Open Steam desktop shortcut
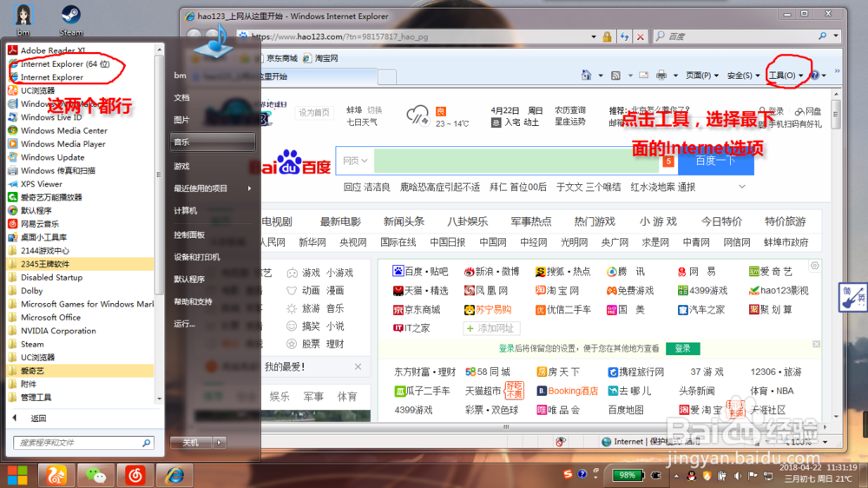The width and height of the screenshot is (868, 488). (x=71, y=20)
